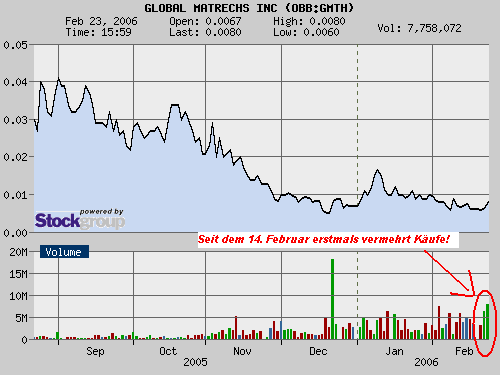Click the 0.02 price axis label

[15, 157]
